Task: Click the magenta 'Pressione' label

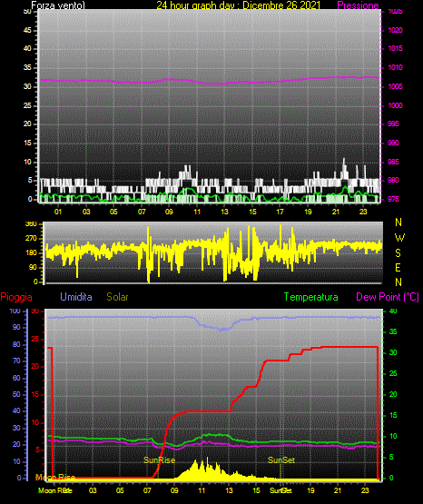Action: [358, 5]
